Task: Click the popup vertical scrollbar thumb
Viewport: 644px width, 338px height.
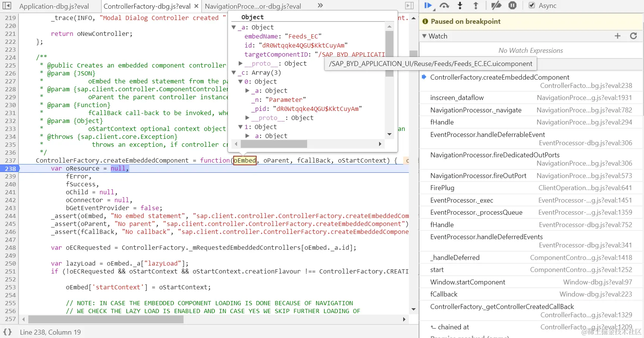Action: 390,54
